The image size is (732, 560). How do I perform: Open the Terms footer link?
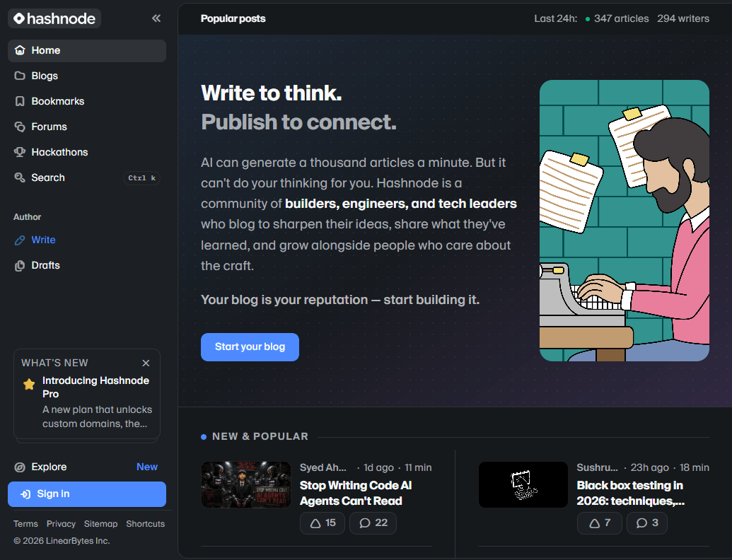point(25,524)
